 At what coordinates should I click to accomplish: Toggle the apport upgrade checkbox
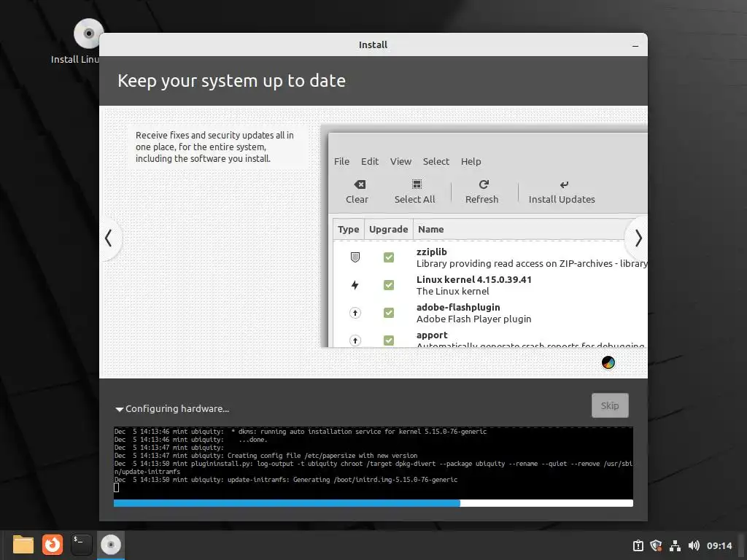click(x=389, y=340)
